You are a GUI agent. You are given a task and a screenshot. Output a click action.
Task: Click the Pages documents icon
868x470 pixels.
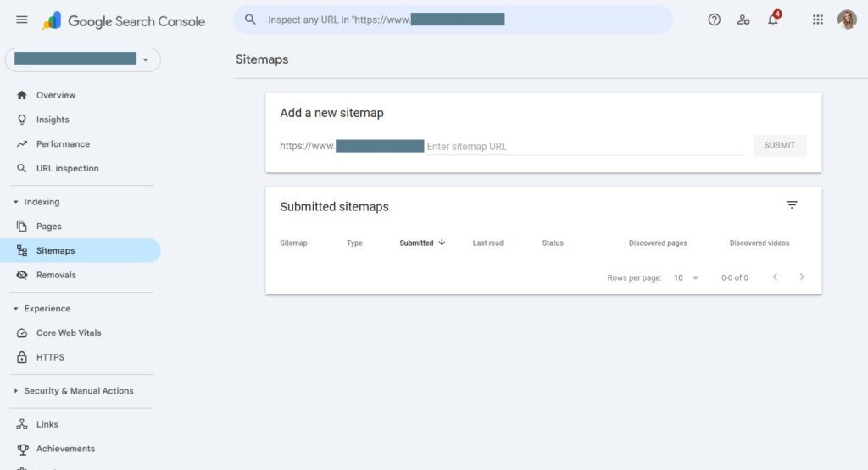(x=21, y=227)
